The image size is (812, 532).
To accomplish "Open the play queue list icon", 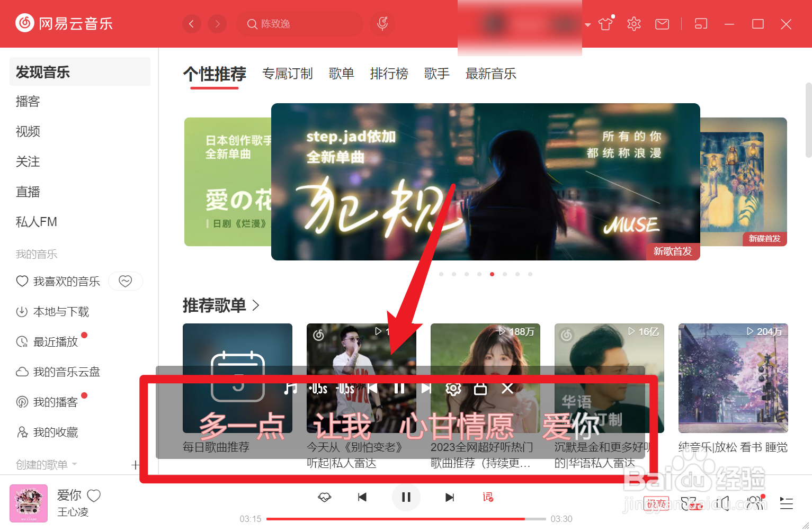I will (787, 503).
